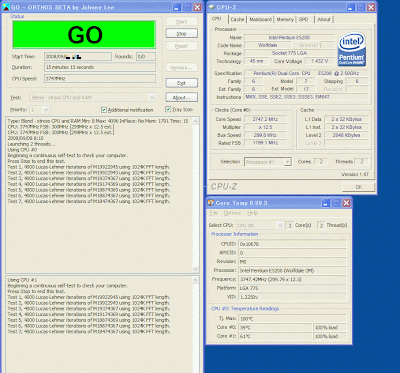Image resolution: width=400 pixels, height=373 pixels.
Task: Minimize the CPU-Z window
Action: pos(351,7)
